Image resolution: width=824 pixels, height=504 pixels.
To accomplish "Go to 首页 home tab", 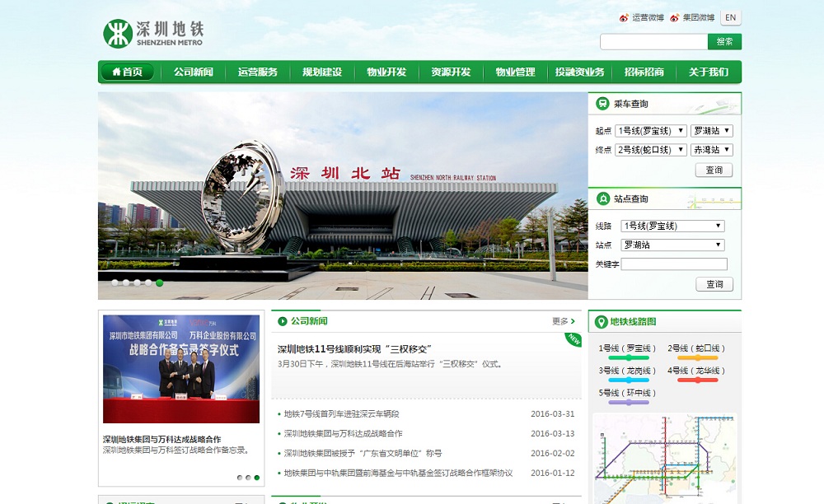I will coord(128,72).
